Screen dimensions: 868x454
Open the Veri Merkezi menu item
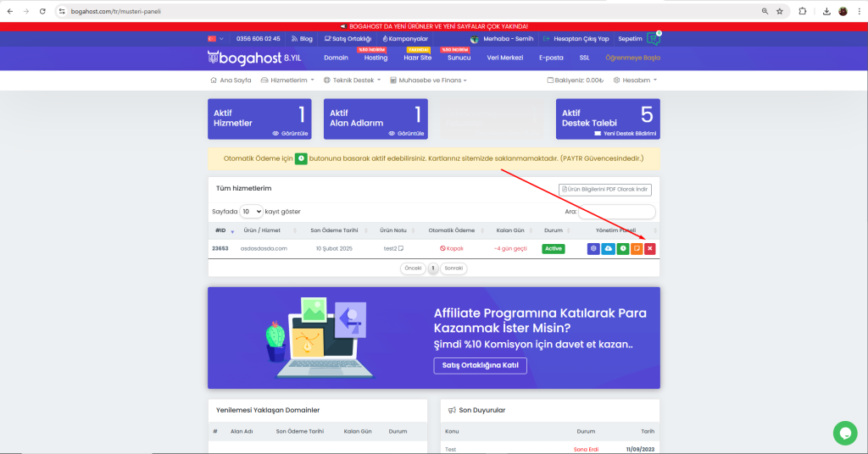(x=505, y=58)
